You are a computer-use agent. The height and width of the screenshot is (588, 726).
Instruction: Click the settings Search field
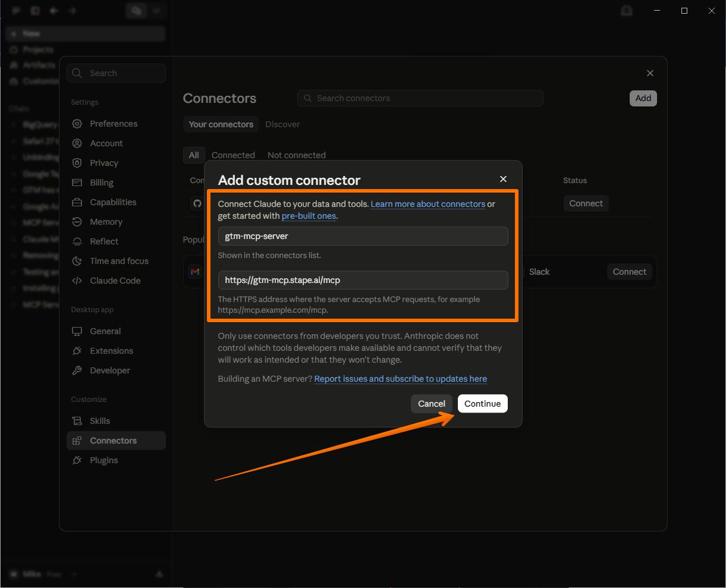pyautogui.click(x=117, y=73)
